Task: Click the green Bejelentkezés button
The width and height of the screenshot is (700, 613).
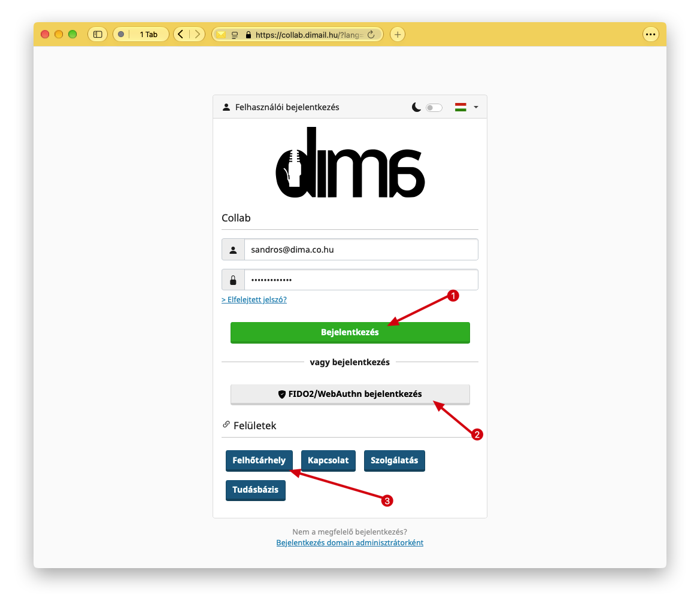Action: (x=350, y=332)
